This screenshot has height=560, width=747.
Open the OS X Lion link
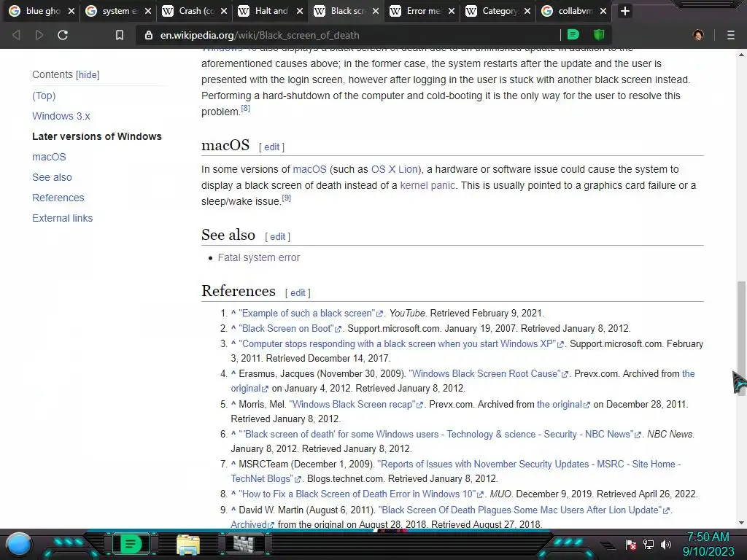click(x=395, y=169)
